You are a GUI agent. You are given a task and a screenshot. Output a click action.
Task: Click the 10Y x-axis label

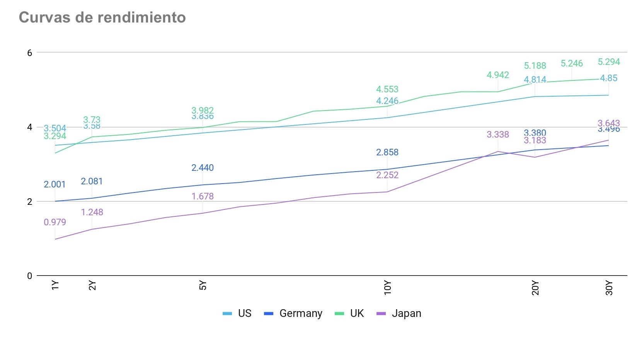388,288
